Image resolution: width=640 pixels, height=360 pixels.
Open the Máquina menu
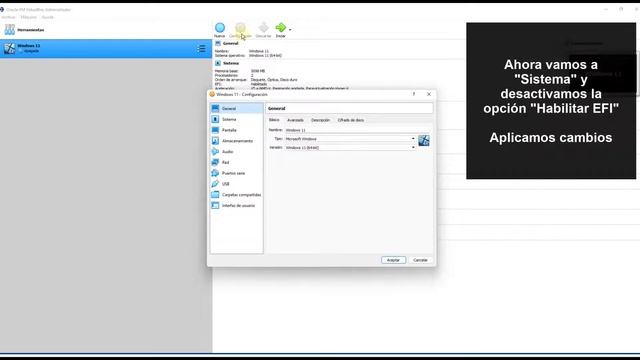tap(29, 17)
